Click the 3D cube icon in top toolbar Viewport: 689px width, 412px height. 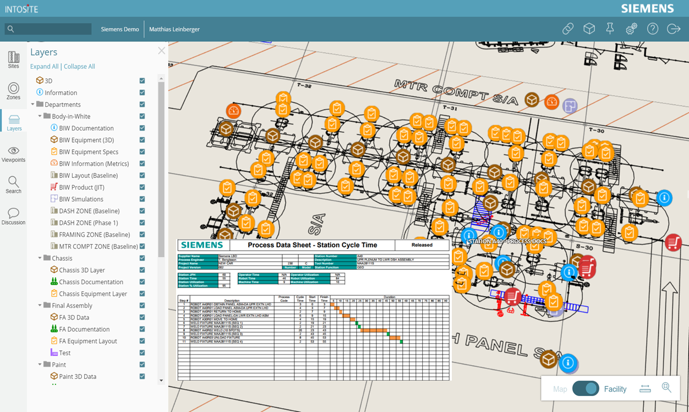coord(589,29)
